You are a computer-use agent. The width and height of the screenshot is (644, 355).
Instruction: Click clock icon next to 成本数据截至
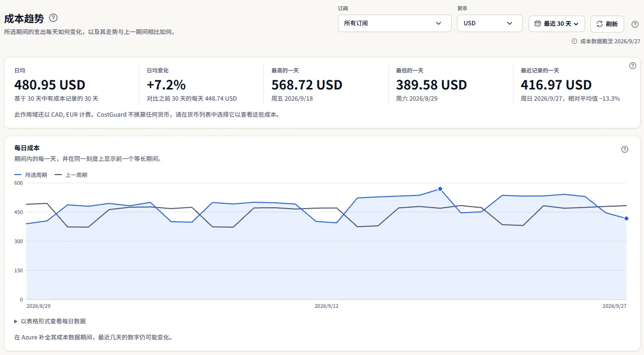click(x=574, y=41)
